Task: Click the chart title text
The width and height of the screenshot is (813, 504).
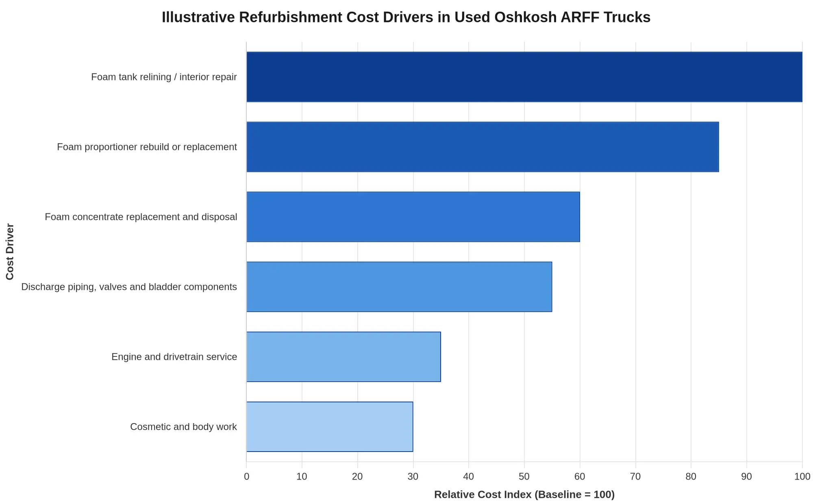Action: 406,17
